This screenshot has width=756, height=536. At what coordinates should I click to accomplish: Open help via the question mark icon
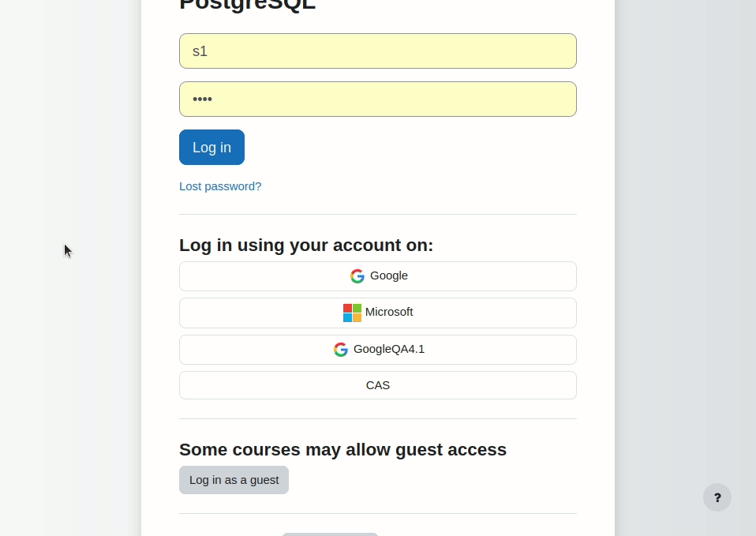(717, 497)
